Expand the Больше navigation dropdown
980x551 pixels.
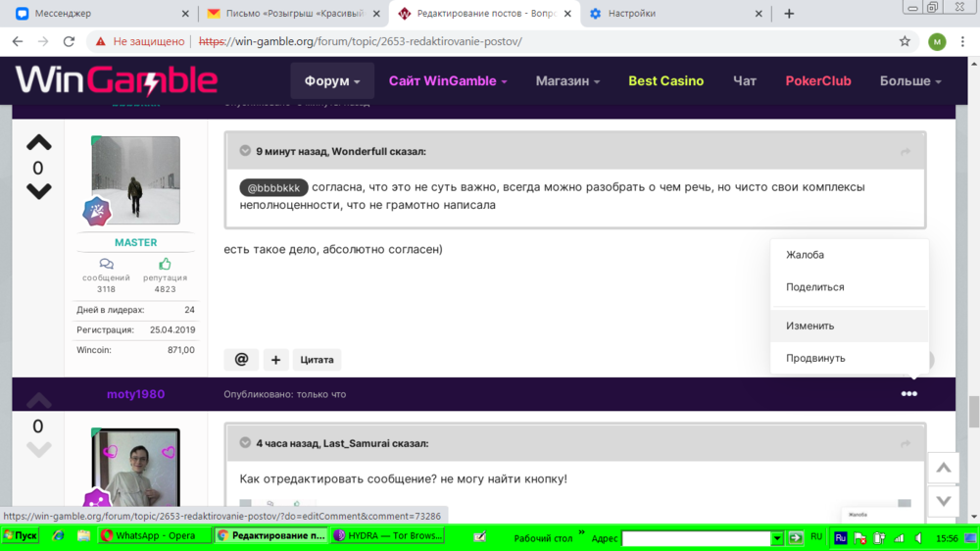tap(909, 81)
